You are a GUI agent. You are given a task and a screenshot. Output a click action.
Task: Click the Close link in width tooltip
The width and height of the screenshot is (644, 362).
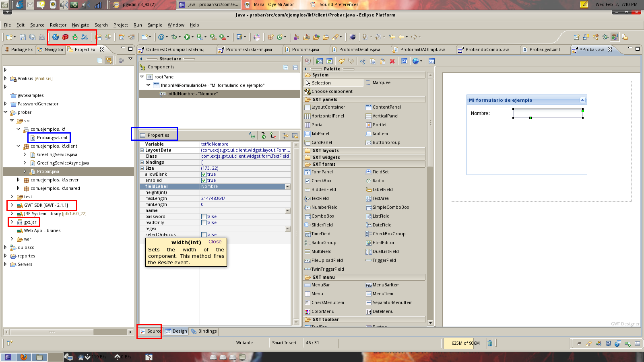point(215,242)
